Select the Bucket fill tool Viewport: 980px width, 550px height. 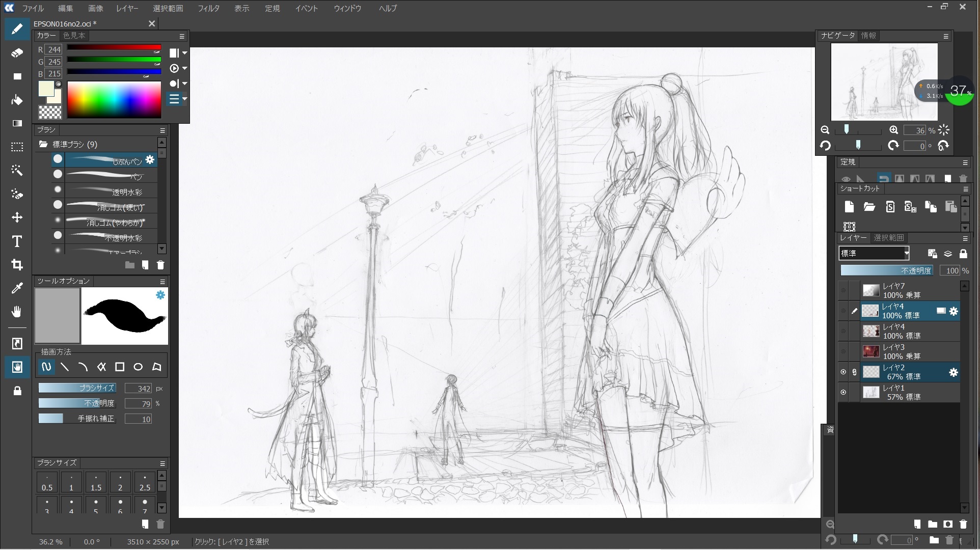(17, 100)
